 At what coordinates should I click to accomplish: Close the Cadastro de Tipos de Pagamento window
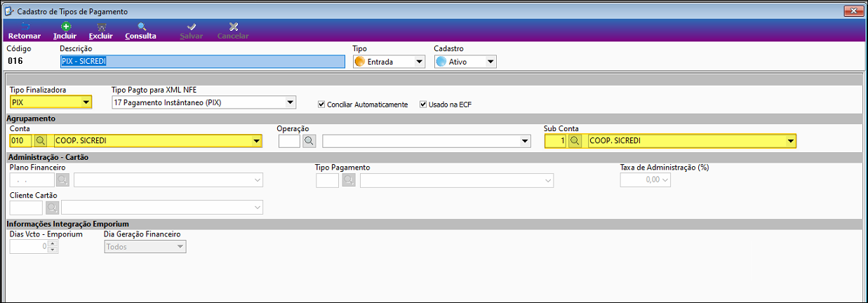coord(854,11)
